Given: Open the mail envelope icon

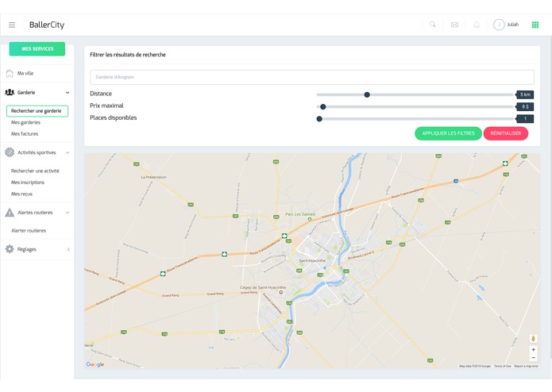Looking at the screenshot, I should coord(454,25).
